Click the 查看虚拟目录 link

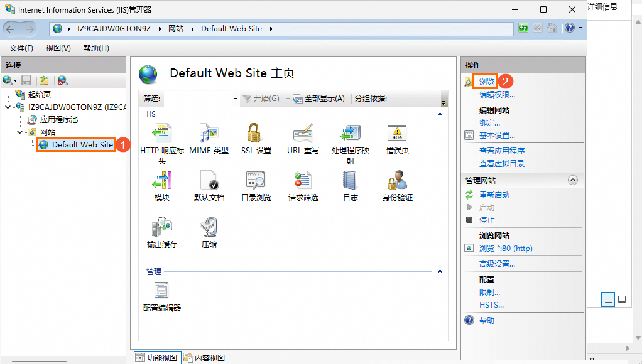[x=502, y=164]
